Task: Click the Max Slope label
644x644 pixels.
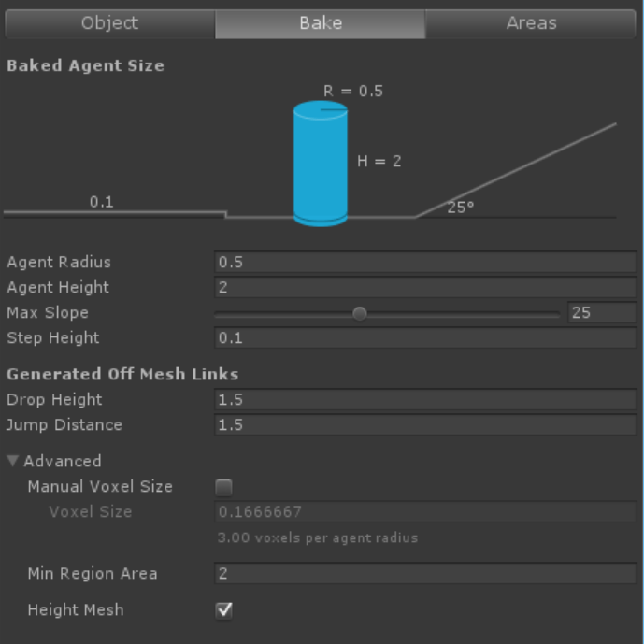Action: [x=48, y=313]
